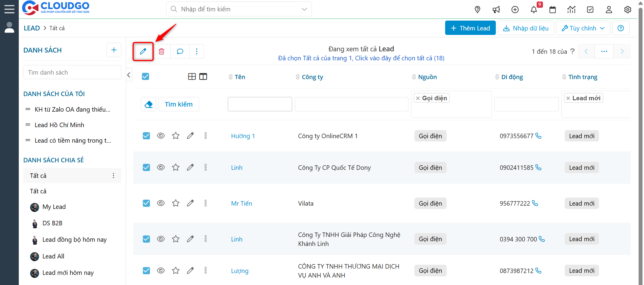Screen dimensions: 644x285
Task: Open the comment bubble icon in toolbar
Action: [180, 51]
